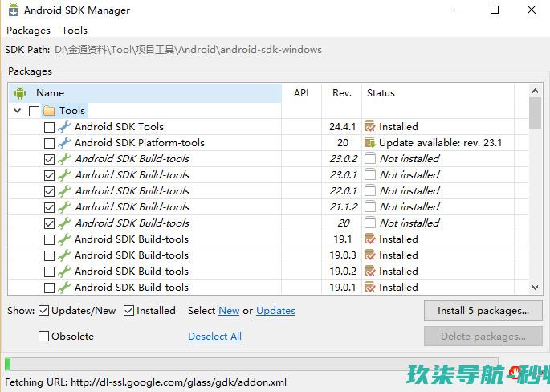
Task: Click the Updates selection link
Action: (x=275, y=311)
